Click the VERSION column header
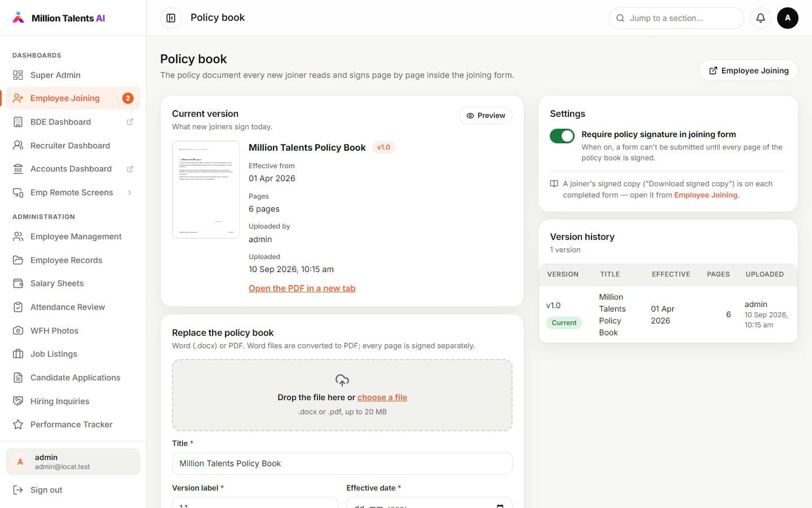Image resolution: width=812 pixels, height=508 pixels. (x=563, y=274)
